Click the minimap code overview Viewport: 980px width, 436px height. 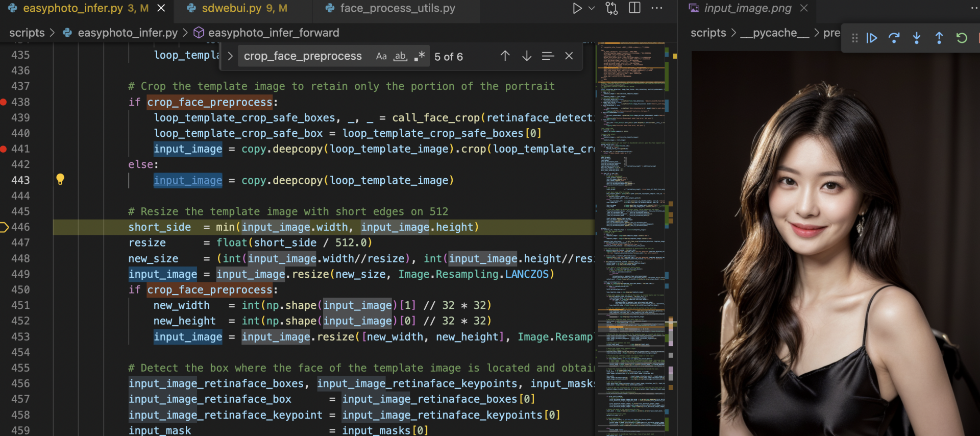(x=632, y=239)
